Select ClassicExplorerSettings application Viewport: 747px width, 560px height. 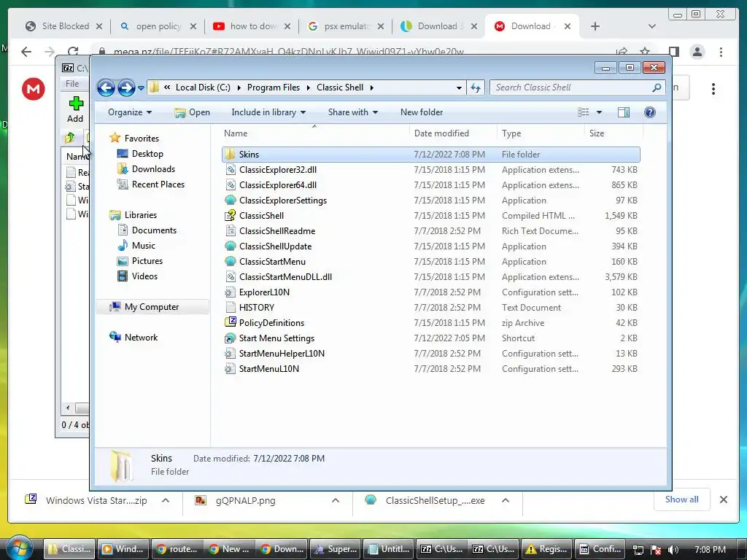point(430,201)
